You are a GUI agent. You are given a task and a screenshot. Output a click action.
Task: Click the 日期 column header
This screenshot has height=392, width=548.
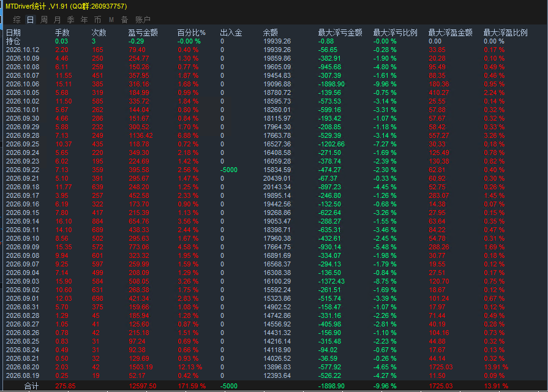click(13, 33)
